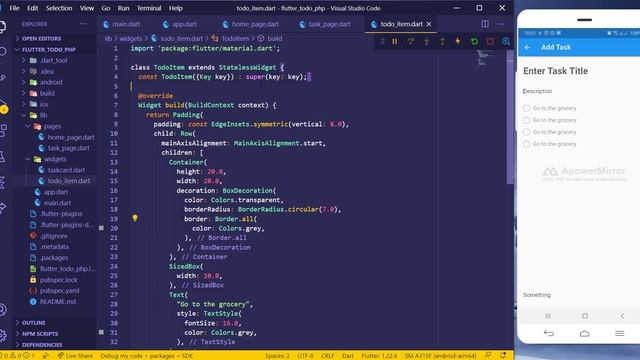The height and width of the screenshot is (360, 640).
Task: Click Live Share in status bar
Action: click(x=75, y=356)
